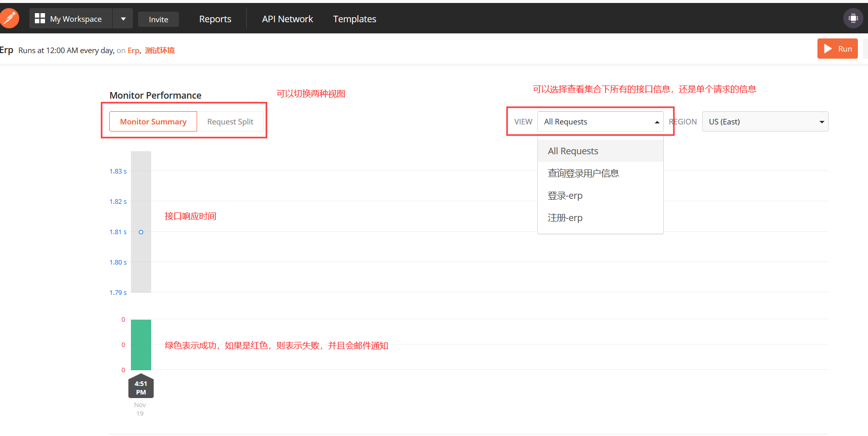
Task: Select All Requests from dropdown list
Action: 573,151
